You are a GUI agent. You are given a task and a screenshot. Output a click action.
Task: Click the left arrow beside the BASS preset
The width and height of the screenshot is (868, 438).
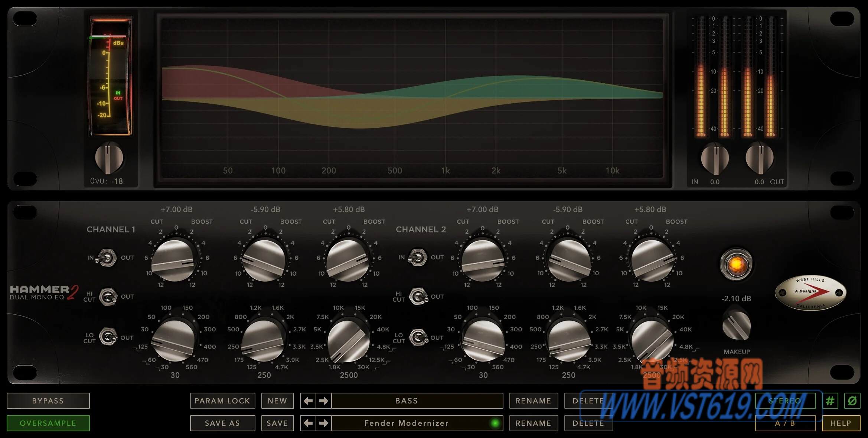click(x=309, y=400)
